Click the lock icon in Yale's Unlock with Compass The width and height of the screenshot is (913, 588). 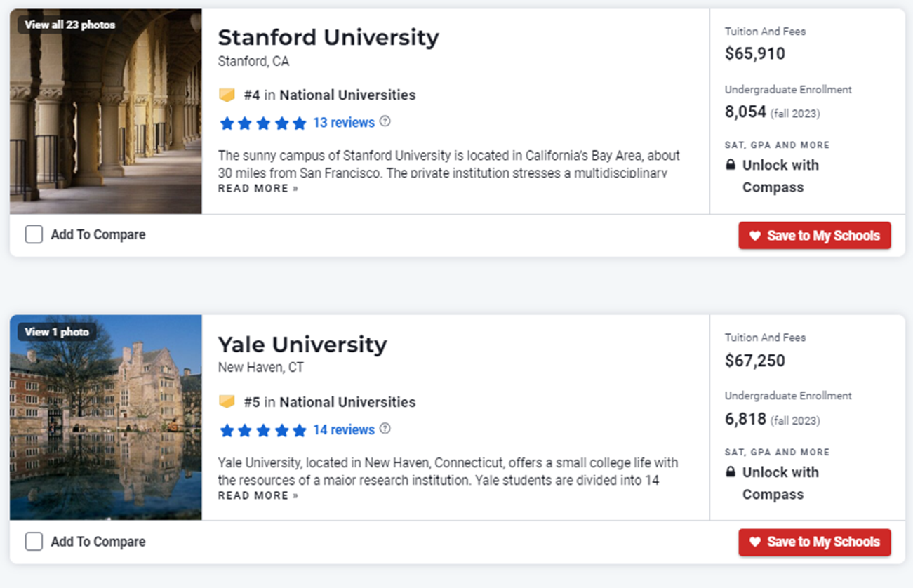click(731, 472)
